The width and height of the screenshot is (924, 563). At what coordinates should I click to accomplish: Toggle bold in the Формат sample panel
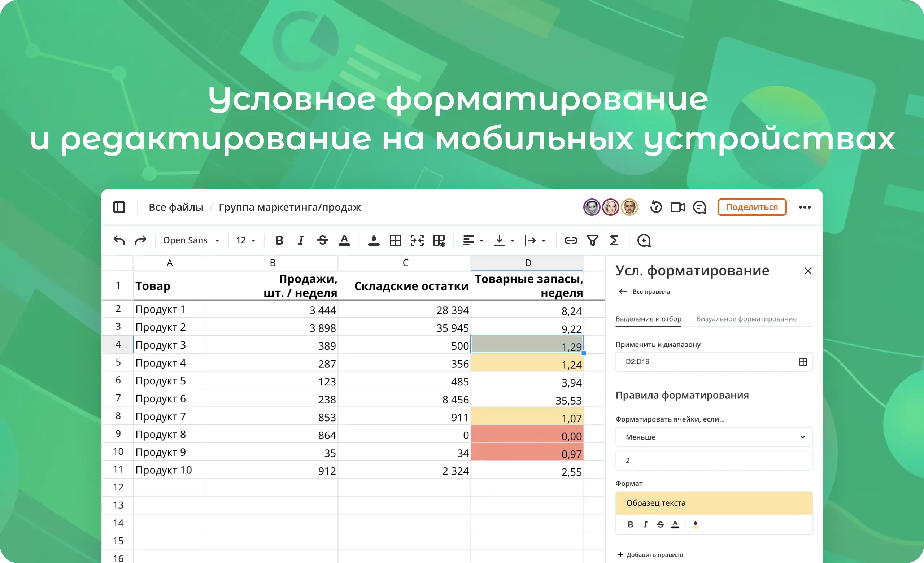click(630, 524)
